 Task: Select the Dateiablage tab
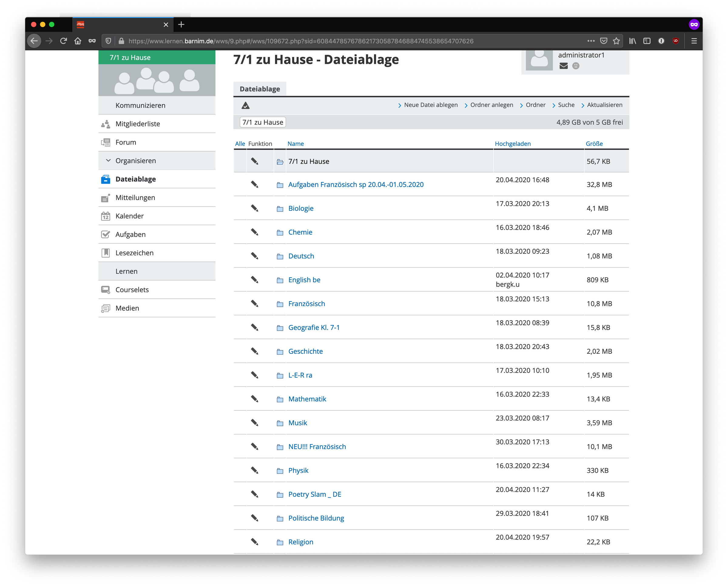[260, 89]
